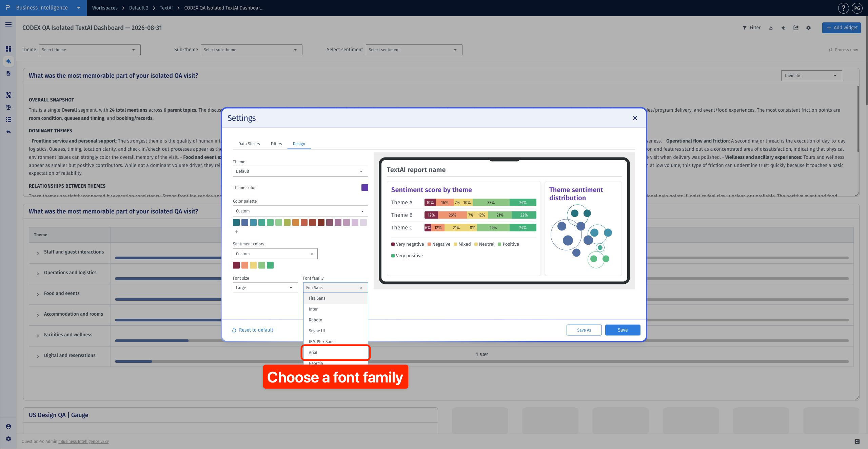Viewport: 868px width, 449px height.
Task: Expand the Digital and reservations row
Action: (38, 356)
